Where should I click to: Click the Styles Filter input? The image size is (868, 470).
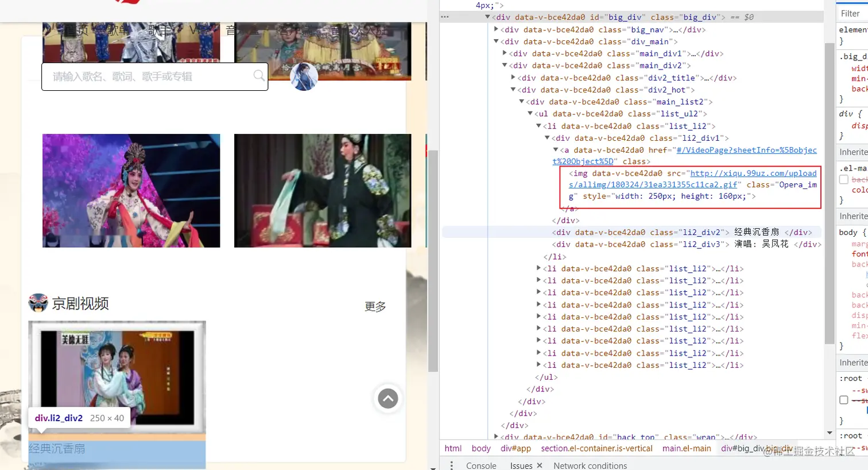pyautogui.click(x=852, y=13)
